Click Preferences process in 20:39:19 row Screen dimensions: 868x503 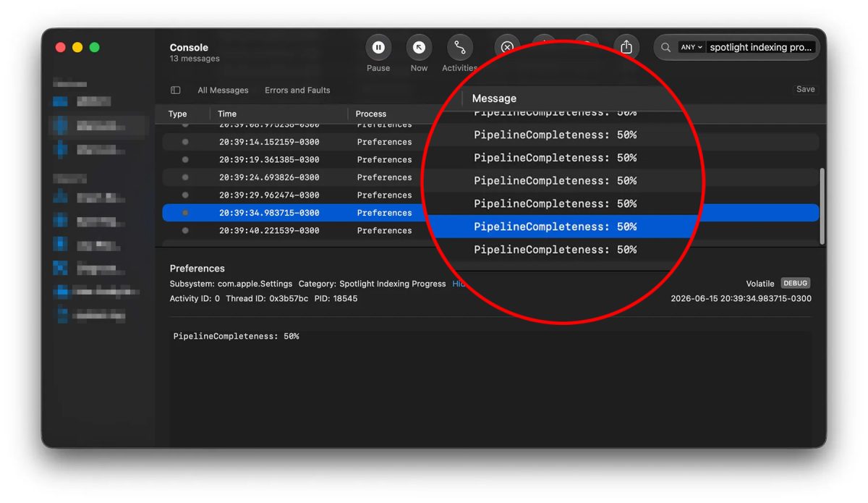[384, 160]
